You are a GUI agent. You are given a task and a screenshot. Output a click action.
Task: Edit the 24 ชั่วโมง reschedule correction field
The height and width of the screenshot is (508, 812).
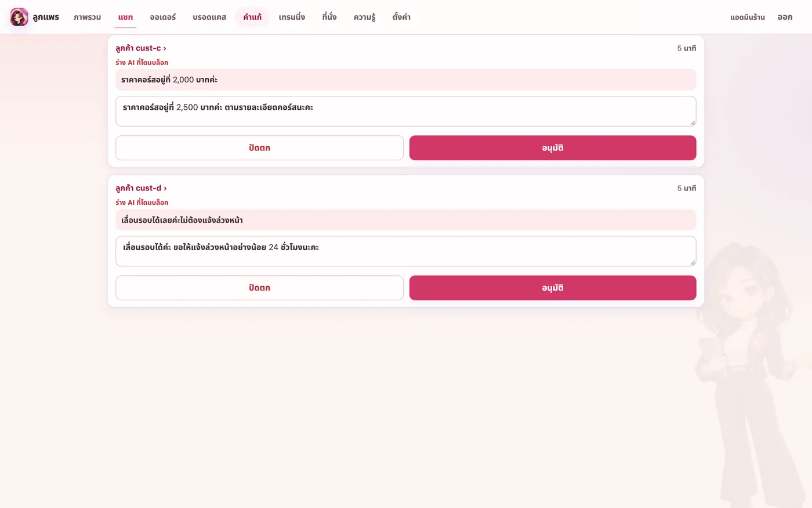(405, 251)
